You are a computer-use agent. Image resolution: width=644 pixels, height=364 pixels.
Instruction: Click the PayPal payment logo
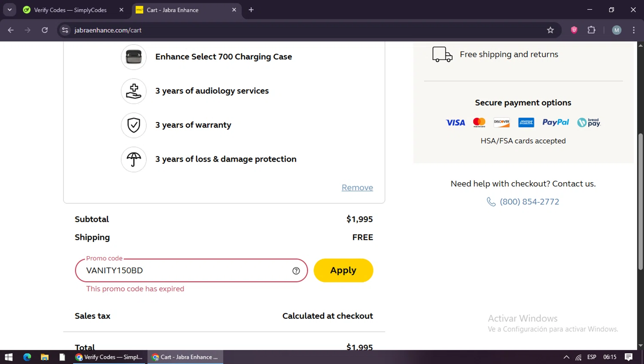556,122
